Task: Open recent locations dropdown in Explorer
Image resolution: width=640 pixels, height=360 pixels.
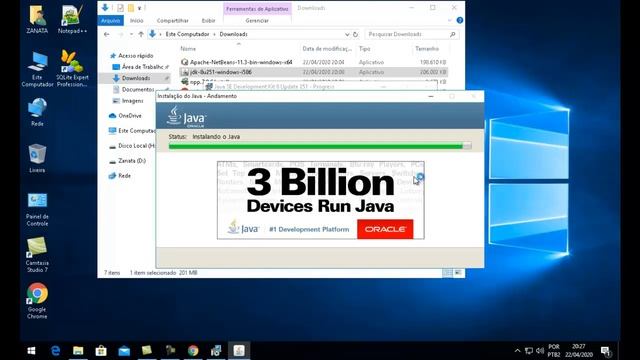Action: pos(131,34)
